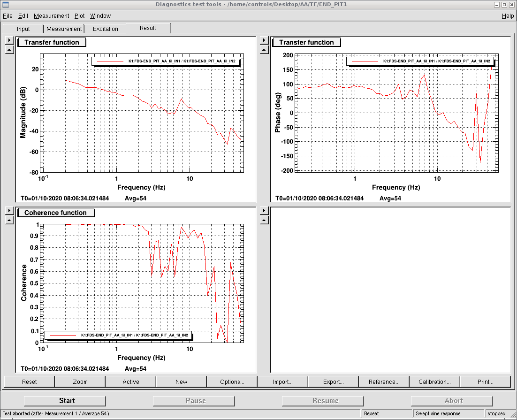This screenshot has height=420, width=517.
Task: Click the magnitude plot legend box
Action: coord(166,61)
